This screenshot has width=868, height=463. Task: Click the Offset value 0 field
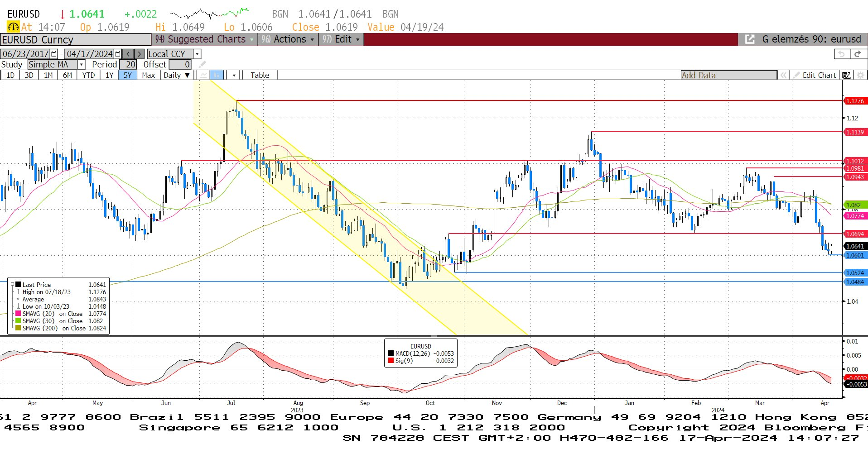(x=180, y=64)
